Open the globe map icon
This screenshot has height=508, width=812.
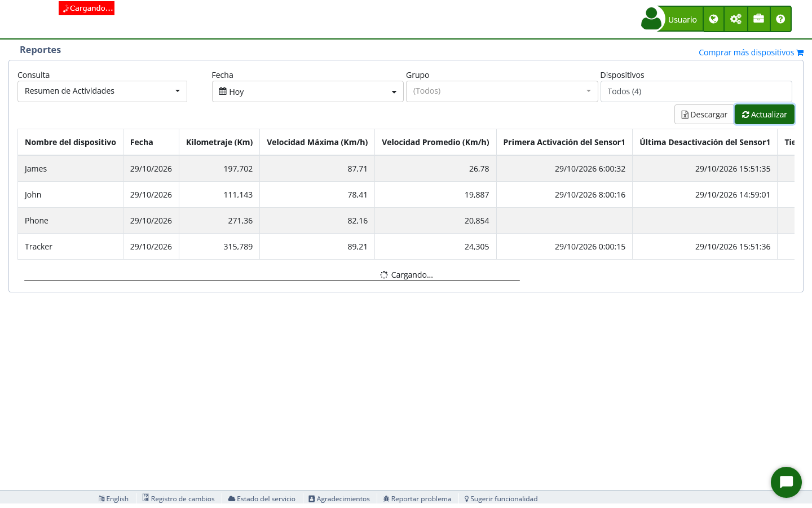(x=714, y=19)
